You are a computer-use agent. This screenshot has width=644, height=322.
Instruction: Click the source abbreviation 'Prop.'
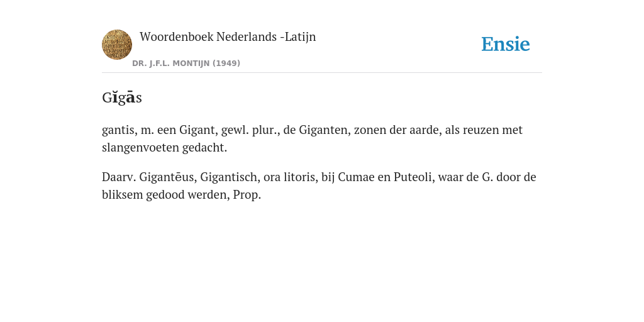pyautogui.click(x=247, y=195)
